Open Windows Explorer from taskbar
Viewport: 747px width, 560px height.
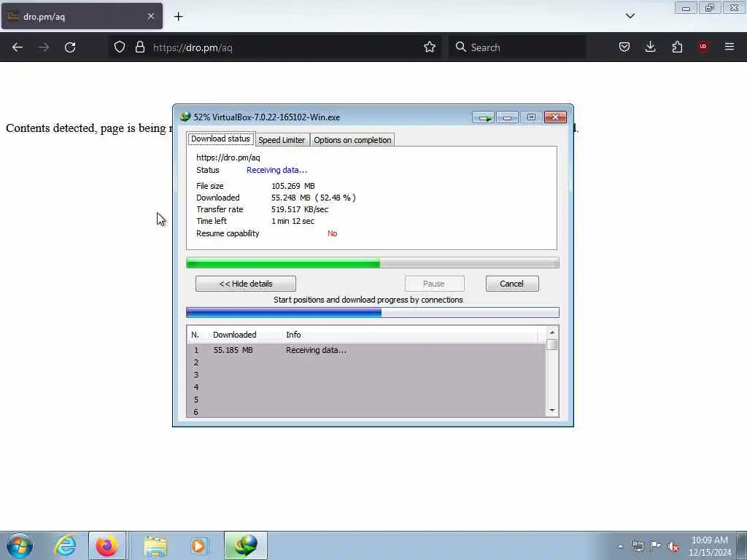coord(155,545)
